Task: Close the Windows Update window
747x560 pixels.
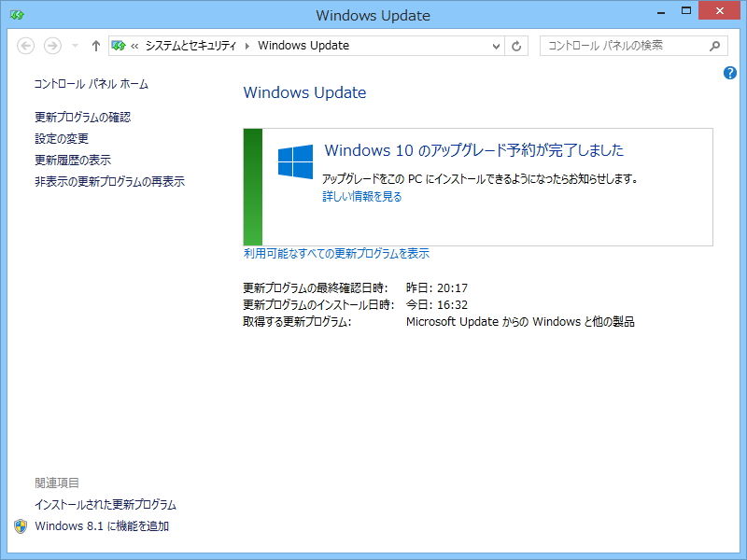Action: (719, 10)
